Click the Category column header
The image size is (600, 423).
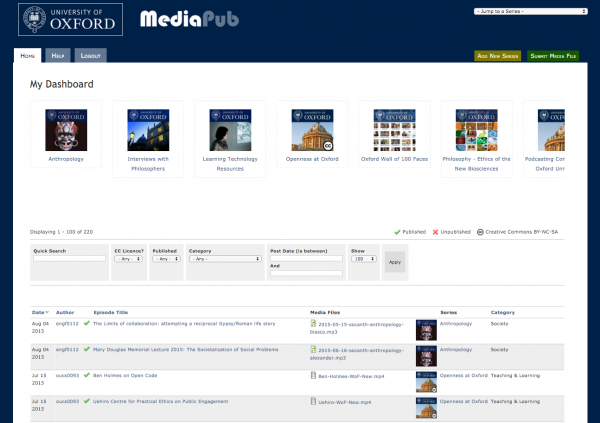tap(503, 312)
